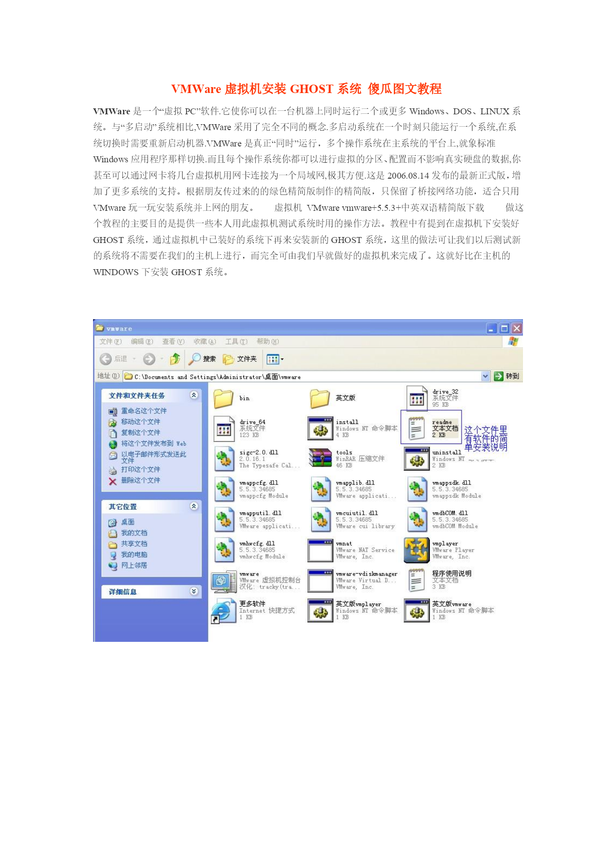The image size is (614, 868).
Task: Click 以电子邮件形式发送此文件 link
Action: click(154, 457)
